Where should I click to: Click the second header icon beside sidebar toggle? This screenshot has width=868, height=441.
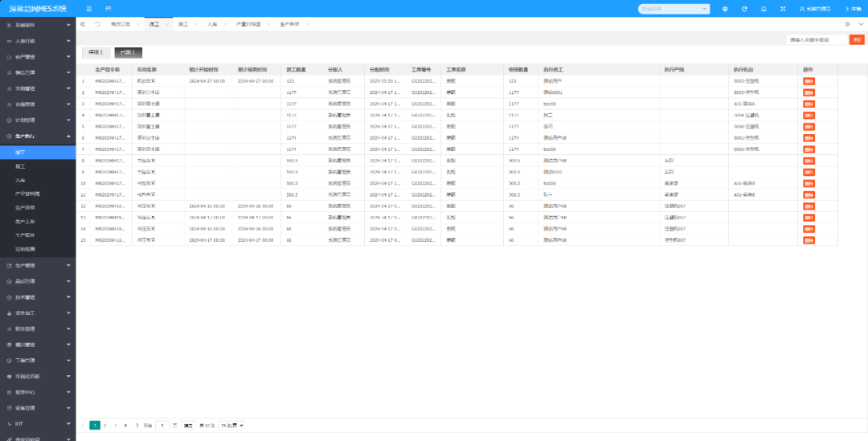point(108,9)
